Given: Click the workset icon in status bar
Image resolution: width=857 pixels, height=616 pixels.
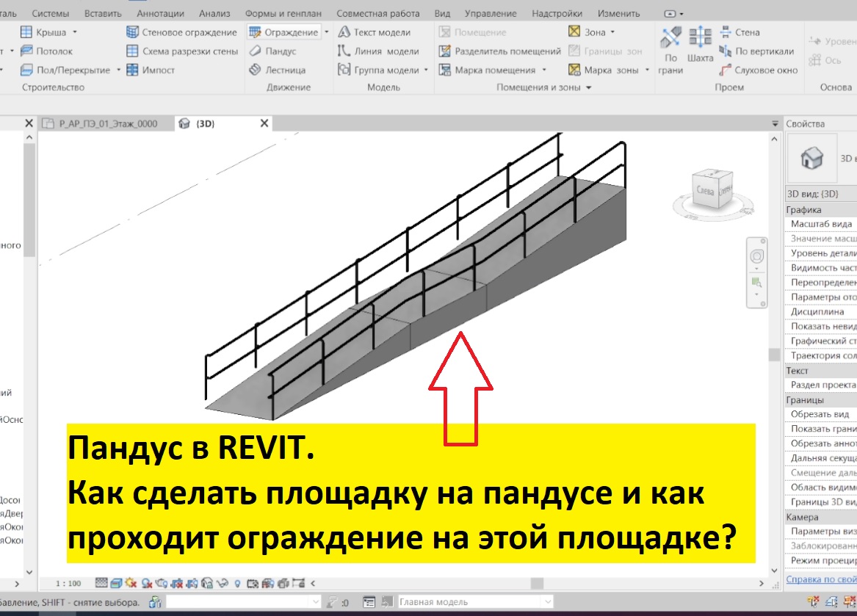Looking at the screenshot, I should [155, 602].
